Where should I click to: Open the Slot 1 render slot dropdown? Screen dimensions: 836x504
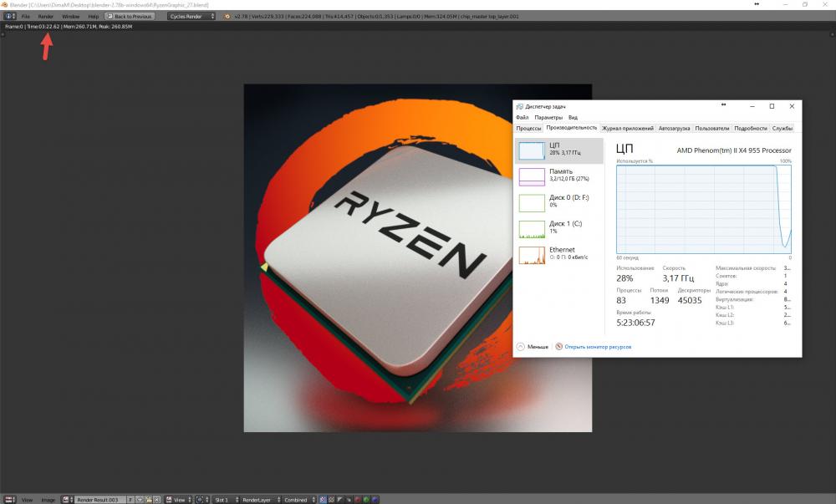pyautogui.click(x=226, y=500)
